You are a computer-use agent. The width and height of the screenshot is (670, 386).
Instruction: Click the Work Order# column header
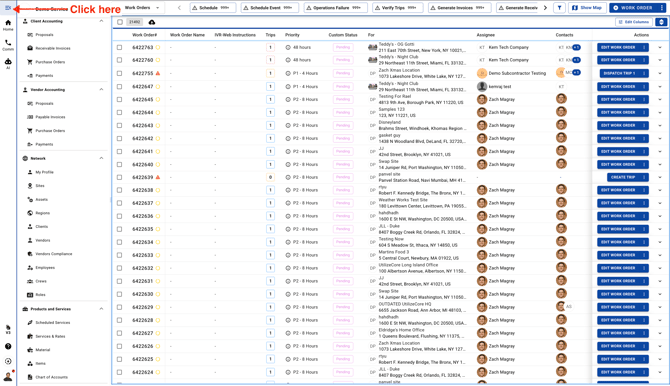click(x=144, y=35)
